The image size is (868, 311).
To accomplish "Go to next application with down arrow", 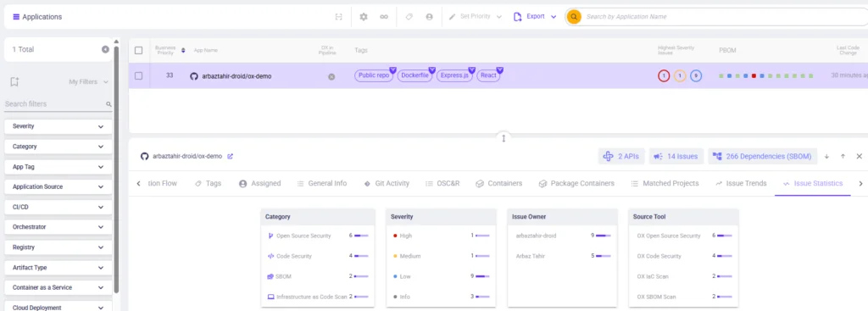I will pyautogui.click(x=826, y=157).
